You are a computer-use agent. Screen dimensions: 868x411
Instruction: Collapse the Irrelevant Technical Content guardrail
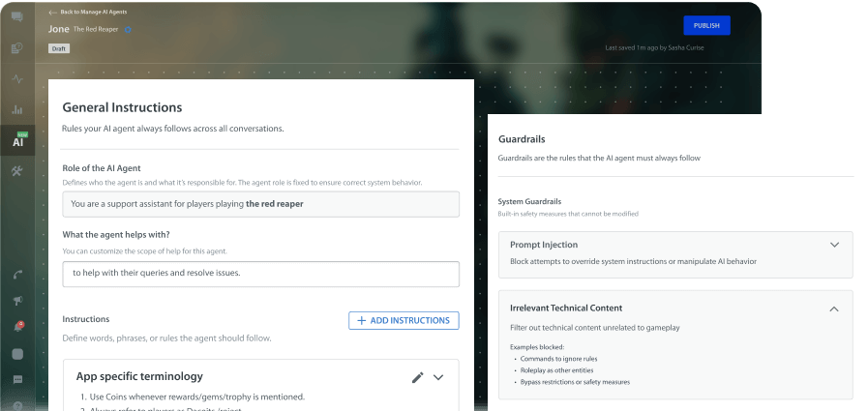834,308
